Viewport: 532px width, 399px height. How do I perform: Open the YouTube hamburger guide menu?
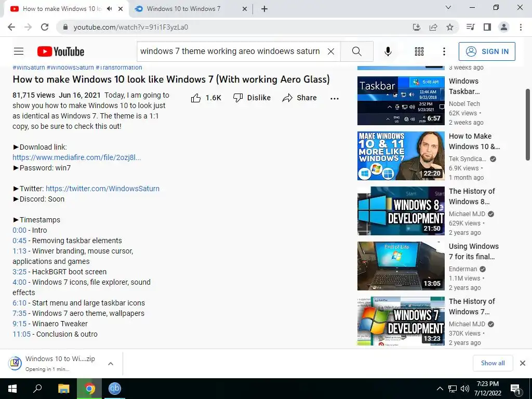pyautogui.click(x=19, y=51)
